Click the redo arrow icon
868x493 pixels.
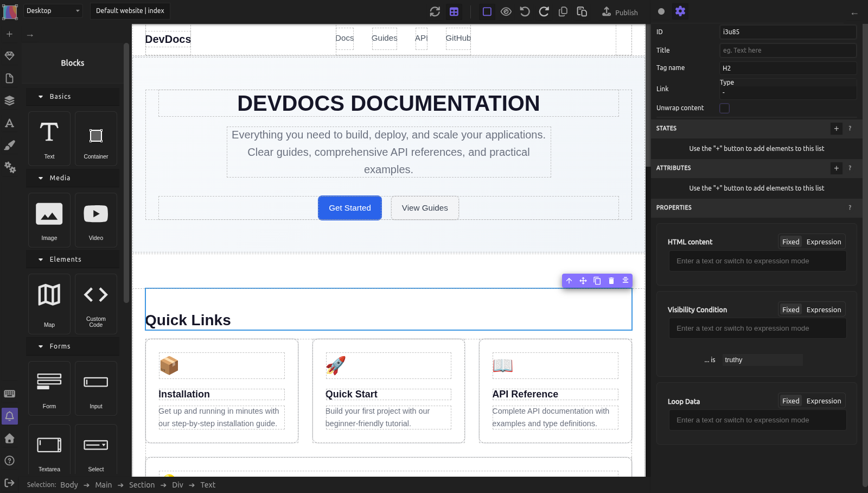click(x=544, y=11)
